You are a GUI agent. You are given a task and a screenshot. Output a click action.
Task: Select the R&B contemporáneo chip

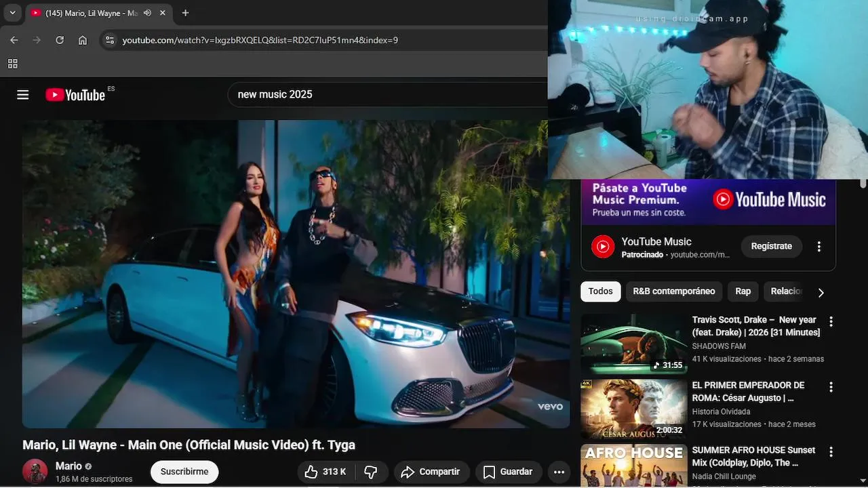pos(674,291)
